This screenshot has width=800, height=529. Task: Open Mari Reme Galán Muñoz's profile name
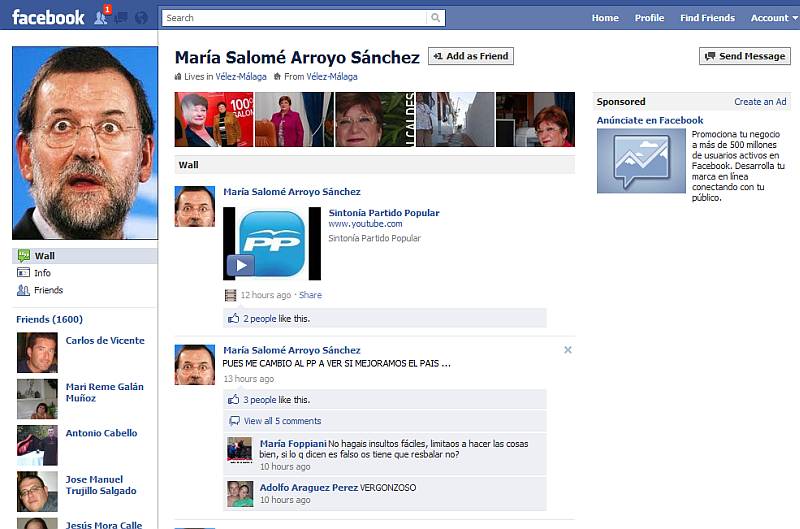[x=105, y=392]
